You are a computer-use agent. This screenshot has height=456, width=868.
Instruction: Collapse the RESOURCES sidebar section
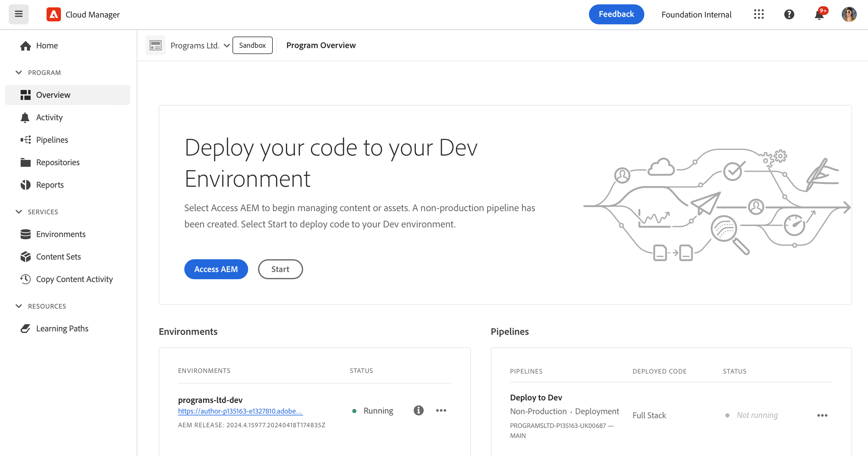click(x=19, y=306)
